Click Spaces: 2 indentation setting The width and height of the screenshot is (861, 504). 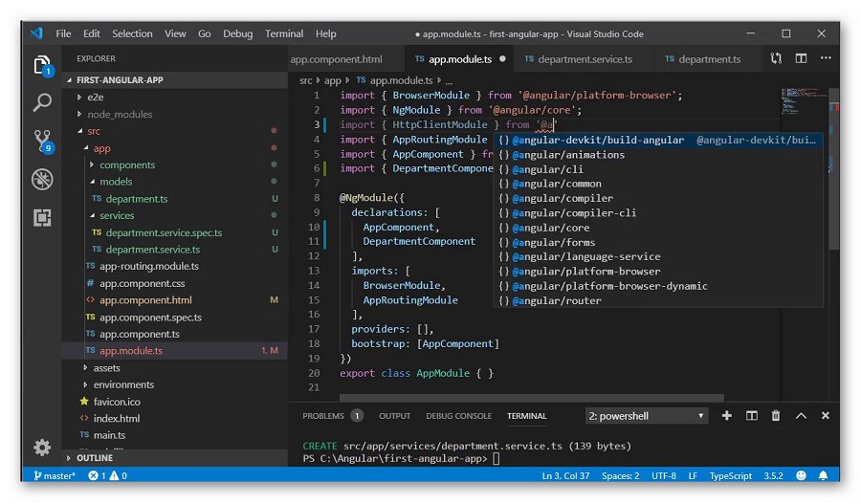[x=621, y=475]
